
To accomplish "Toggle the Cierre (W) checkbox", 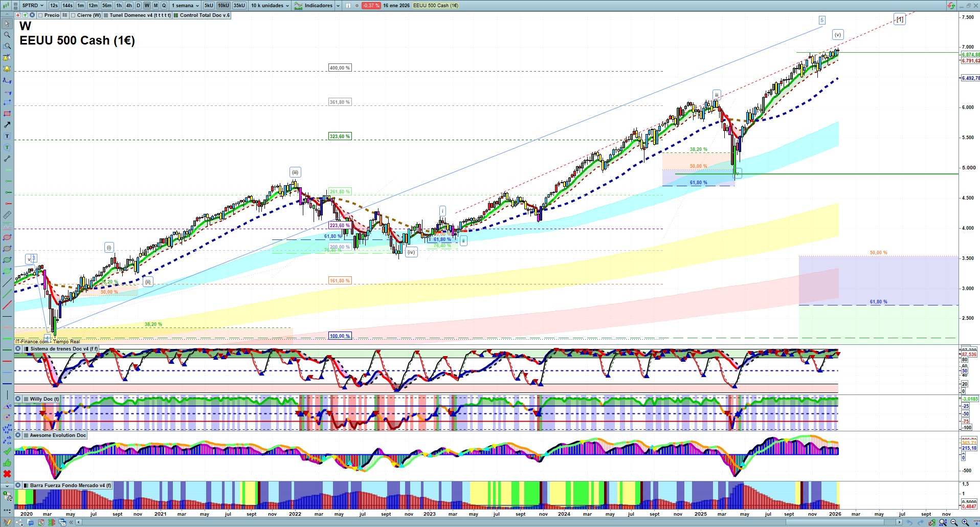I will coord(73,15).
